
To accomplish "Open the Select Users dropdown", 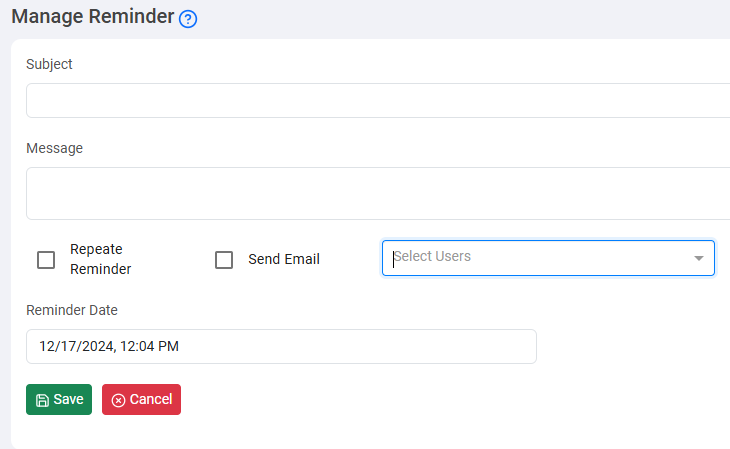I will [x=540, y=257].
